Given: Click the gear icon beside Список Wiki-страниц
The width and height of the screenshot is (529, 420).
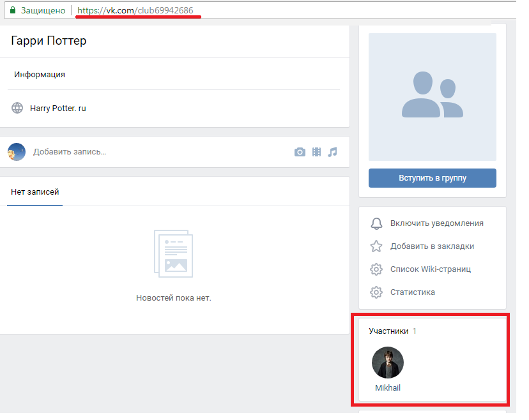Looking at the screenshot, I should pyautogui.click(x=376, y=269).
